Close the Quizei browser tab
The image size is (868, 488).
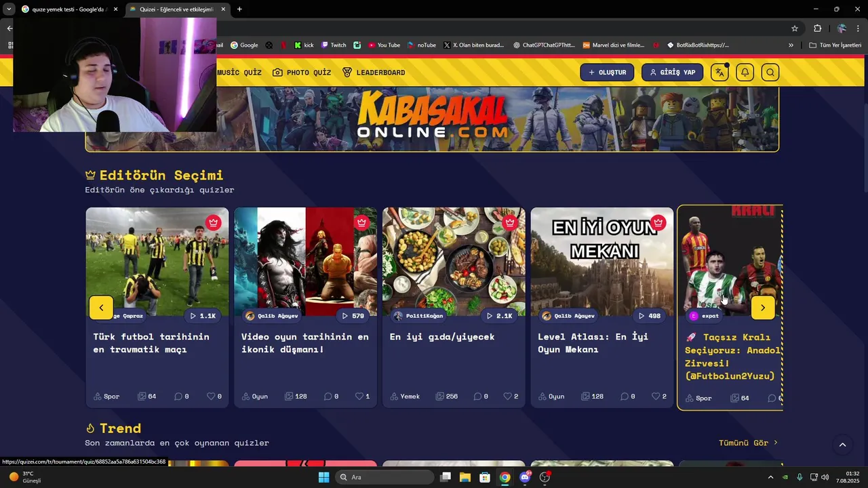(223, 9)
